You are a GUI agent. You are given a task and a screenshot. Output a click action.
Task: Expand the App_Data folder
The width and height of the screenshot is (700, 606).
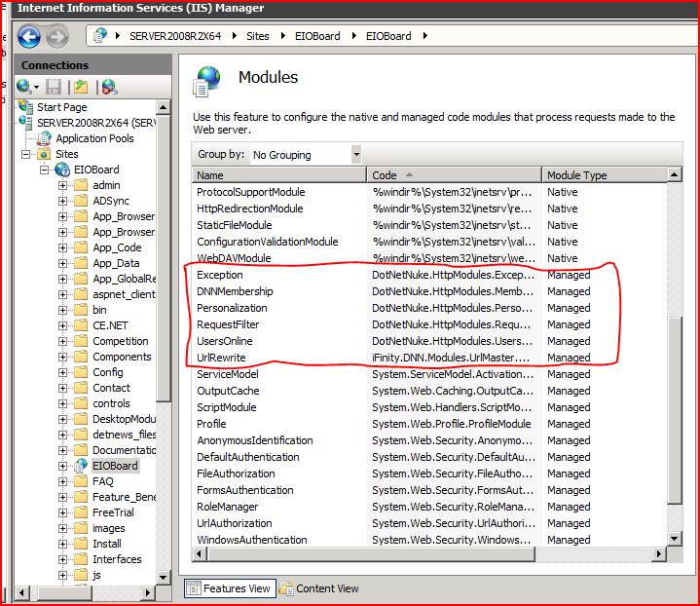tap(63, 264)
